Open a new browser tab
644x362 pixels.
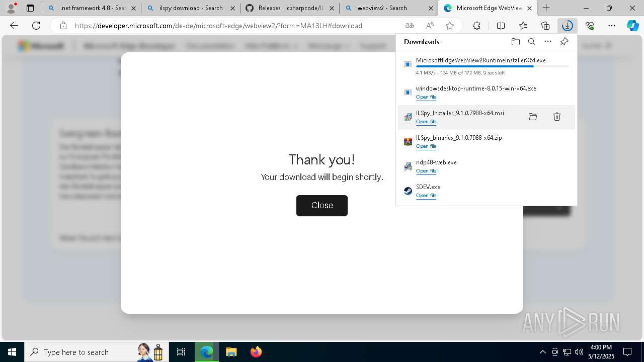coord(546,8)
